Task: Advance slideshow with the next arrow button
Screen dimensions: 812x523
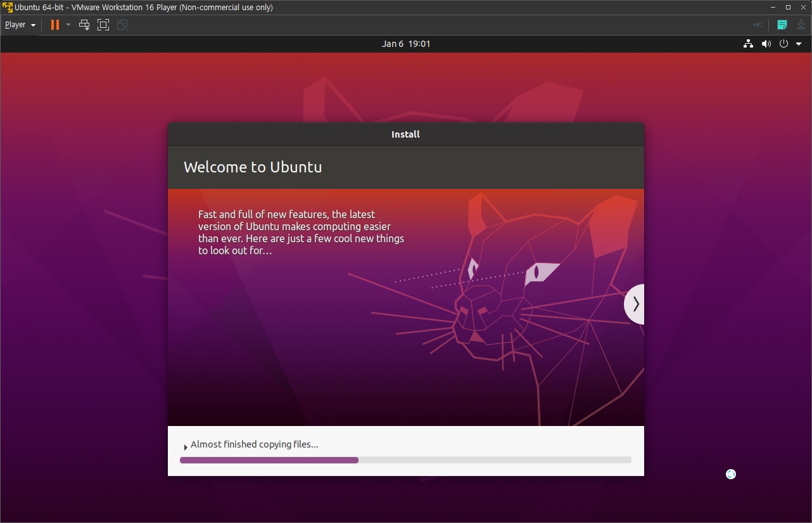Action: [x=635, y=304]
